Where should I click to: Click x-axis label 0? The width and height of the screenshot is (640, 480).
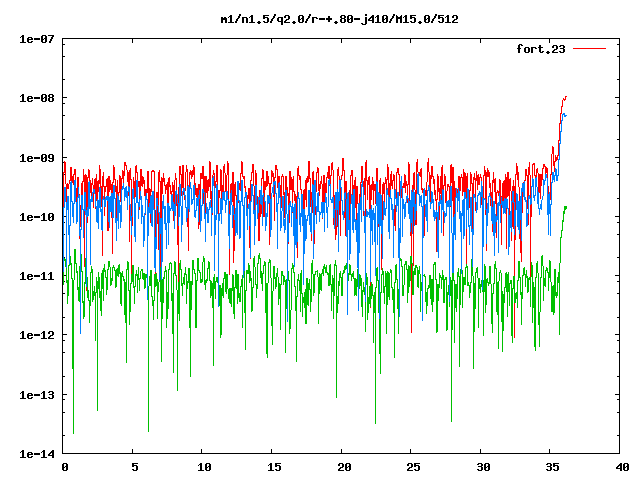click(65, 467)
